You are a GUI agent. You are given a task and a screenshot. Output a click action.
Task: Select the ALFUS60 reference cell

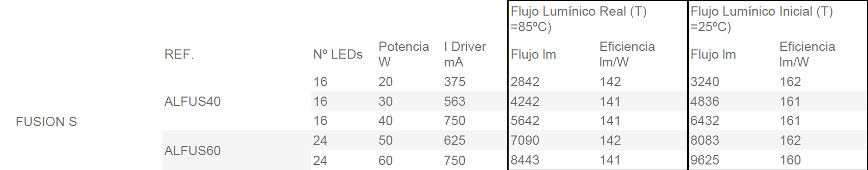[x=192, y=150]
